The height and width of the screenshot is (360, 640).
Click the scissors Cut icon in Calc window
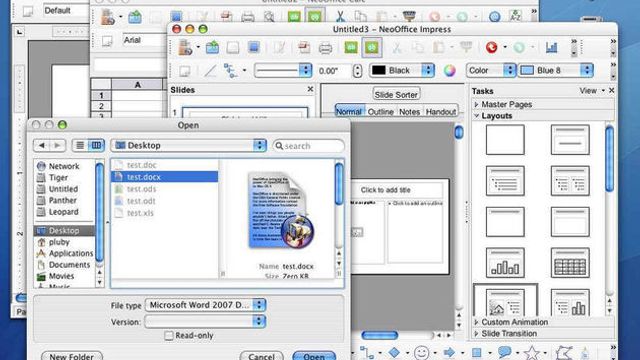(340, 16)
